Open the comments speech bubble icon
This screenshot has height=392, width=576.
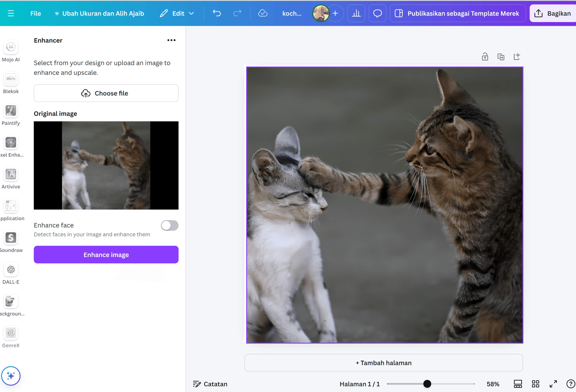tap(377, 13)
